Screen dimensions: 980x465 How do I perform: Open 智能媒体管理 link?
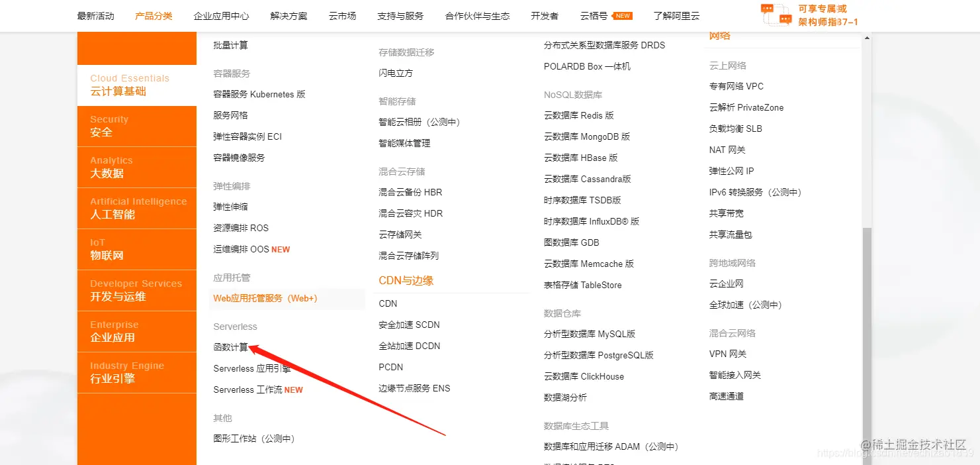404,143
